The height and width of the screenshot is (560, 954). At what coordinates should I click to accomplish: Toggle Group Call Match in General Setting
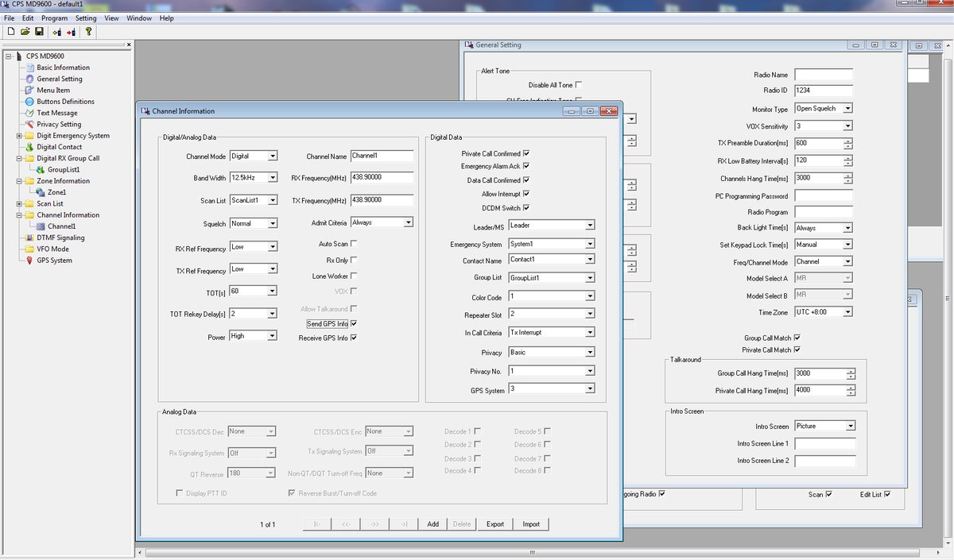797,338
